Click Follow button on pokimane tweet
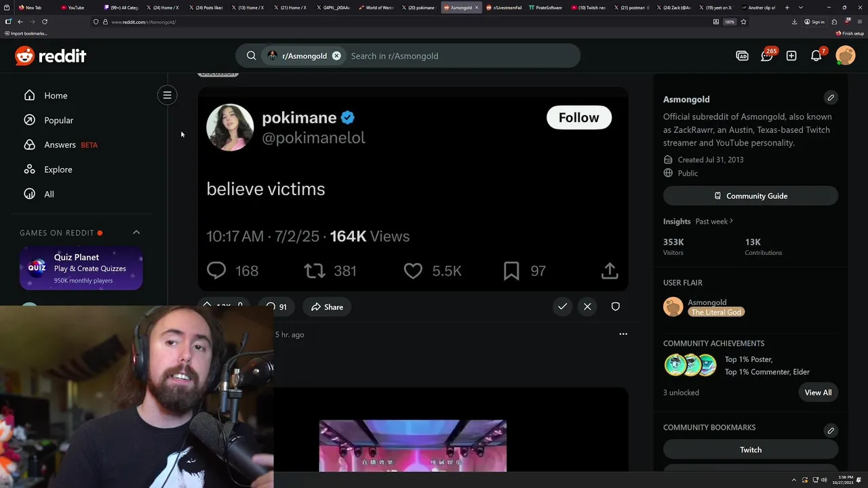 click(x=578, y=117)
